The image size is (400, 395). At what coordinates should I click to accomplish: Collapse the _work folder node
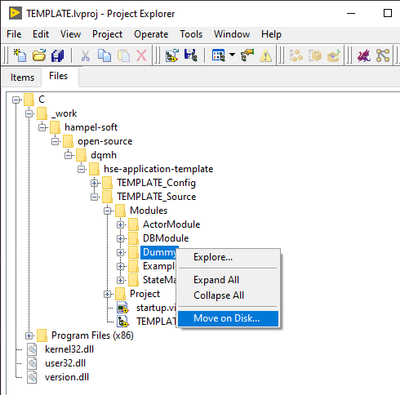[29, 114]
